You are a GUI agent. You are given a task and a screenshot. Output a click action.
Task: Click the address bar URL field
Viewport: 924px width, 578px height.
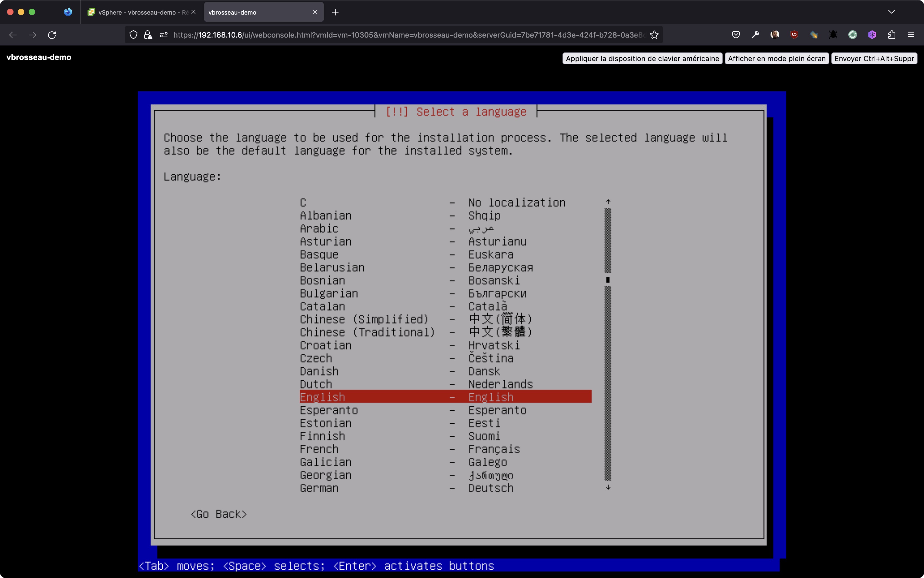(409, 35)
